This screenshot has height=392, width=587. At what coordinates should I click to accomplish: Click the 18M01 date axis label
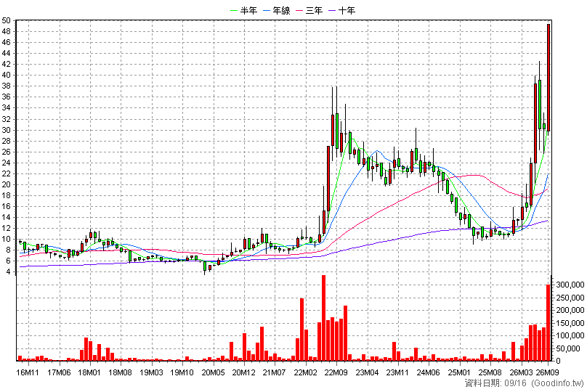90,372
